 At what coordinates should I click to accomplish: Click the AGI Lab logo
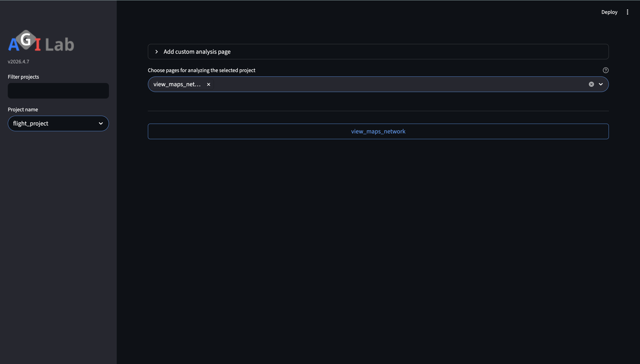40,43
